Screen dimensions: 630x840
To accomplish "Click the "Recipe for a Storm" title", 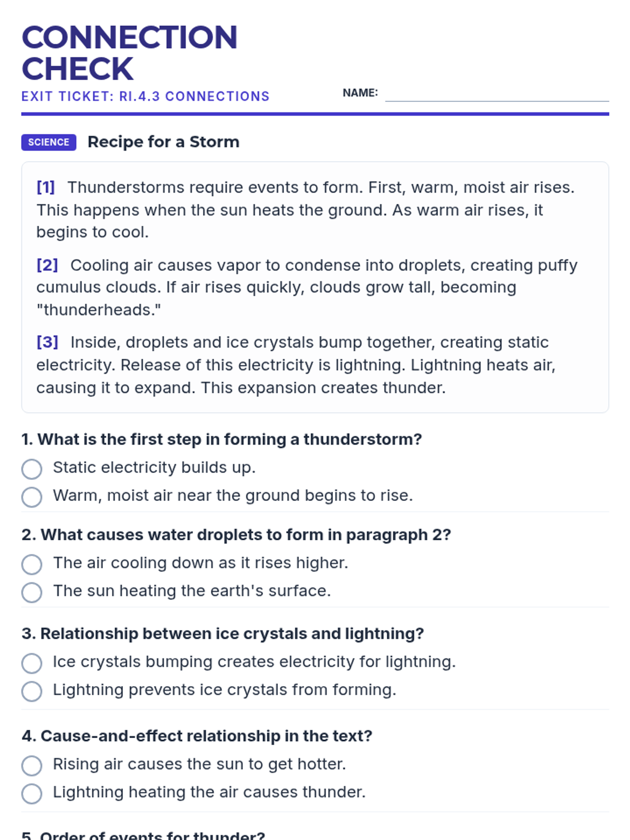I will (x=163, y=142).
